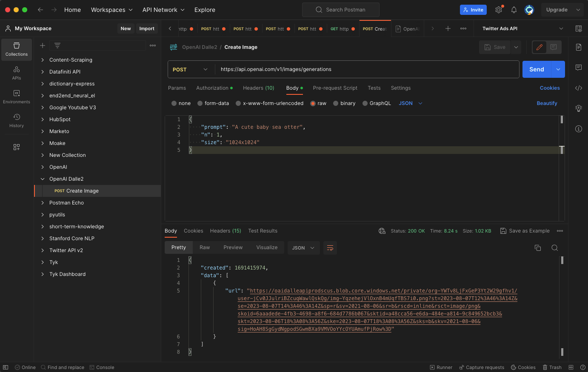This screenshot has width=588, height=372.
Task: Switch to the Headers (10) tab
Action: click(259, 88)
